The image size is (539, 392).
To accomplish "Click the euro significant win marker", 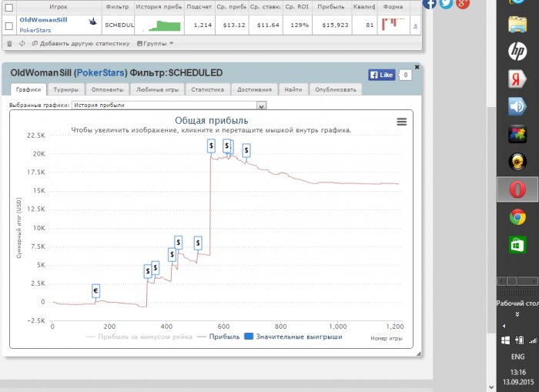I will (x=96, y=291).
